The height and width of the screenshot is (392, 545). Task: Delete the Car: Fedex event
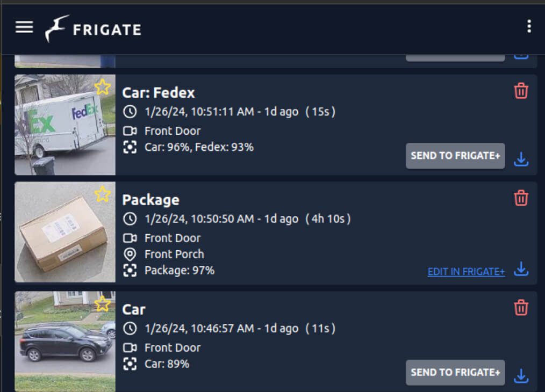[521, 91]
